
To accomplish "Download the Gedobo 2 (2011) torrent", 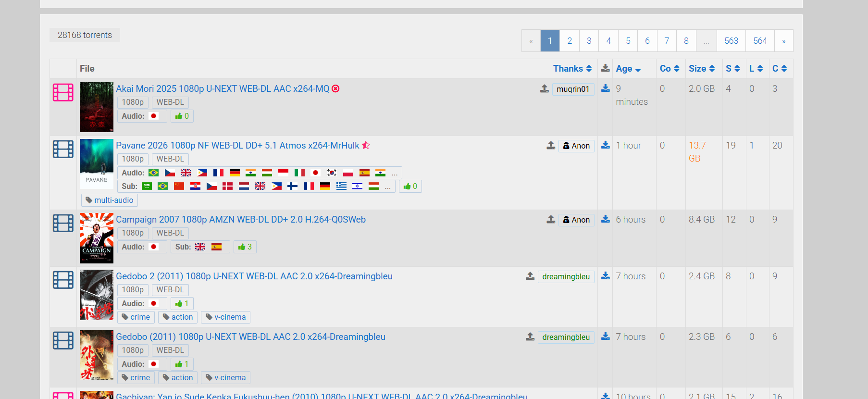I will (x=606, y=276).
